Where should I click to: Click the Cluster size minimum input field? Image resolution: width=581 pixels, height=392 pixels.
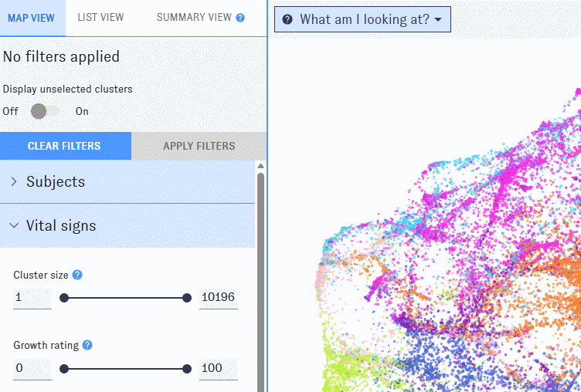tap(32, 298)
